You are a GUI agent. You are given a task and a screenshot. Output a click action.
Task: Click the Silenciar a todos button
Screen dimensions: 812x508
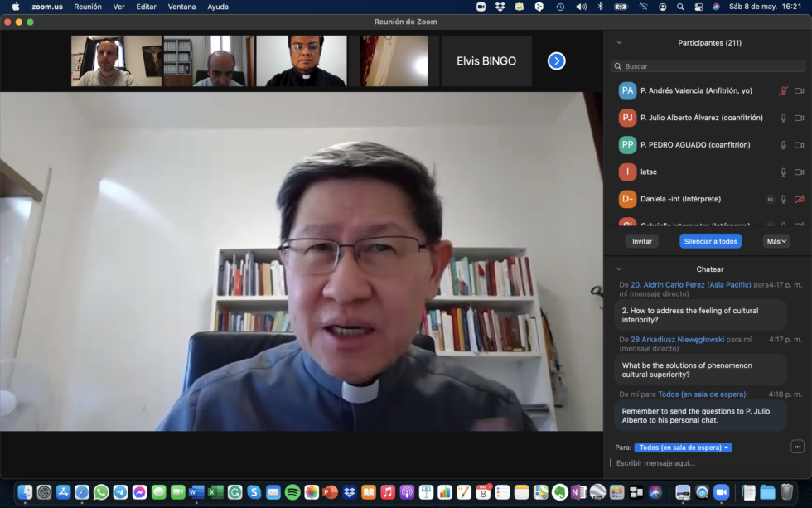[x=710, y=241]
